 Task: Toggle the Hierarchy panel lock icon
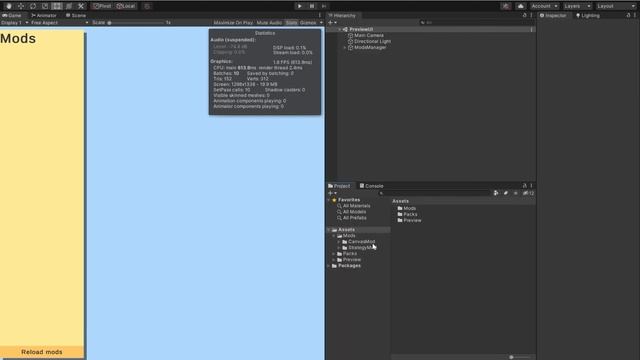[x=524, y=16]
